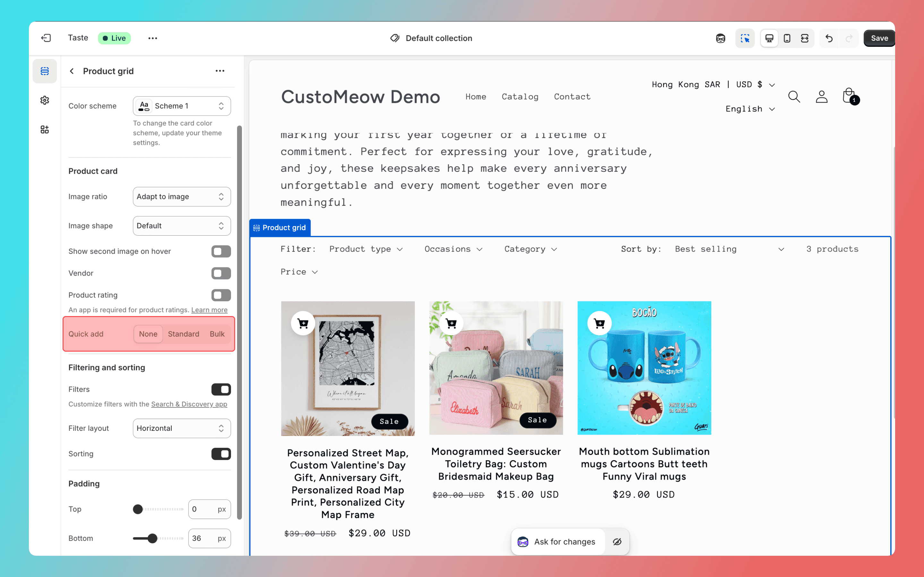The height and width of the screenshot is (577, 924).
Task: Open the App embeds sidebar icon
Action: (x=45, y=130)
